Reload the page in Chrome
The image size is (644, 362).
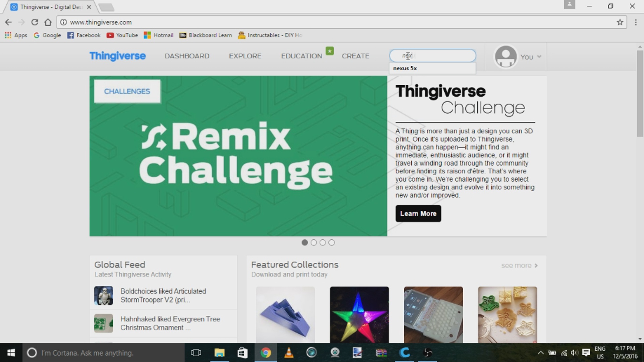click(35, 22)
